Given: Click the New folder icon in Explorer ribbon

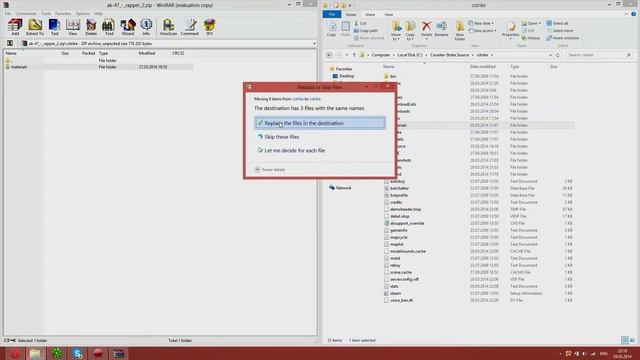Looking at the screenshot, I should (460, 31).
